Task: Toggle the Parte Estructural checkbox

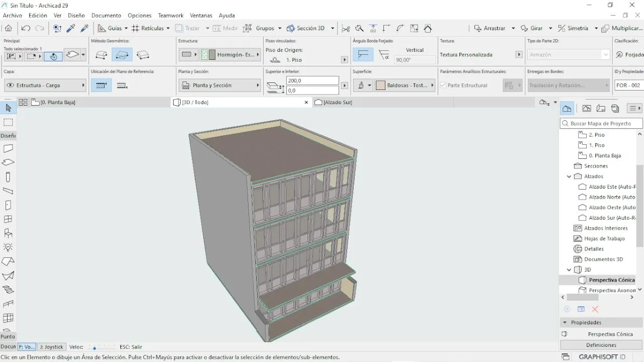Action: click(x=443, y=85)
